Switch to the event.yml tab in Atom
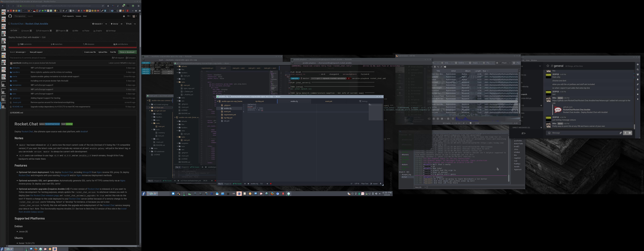This screenshot has height=251, width=644. click(x=329, y=101)
